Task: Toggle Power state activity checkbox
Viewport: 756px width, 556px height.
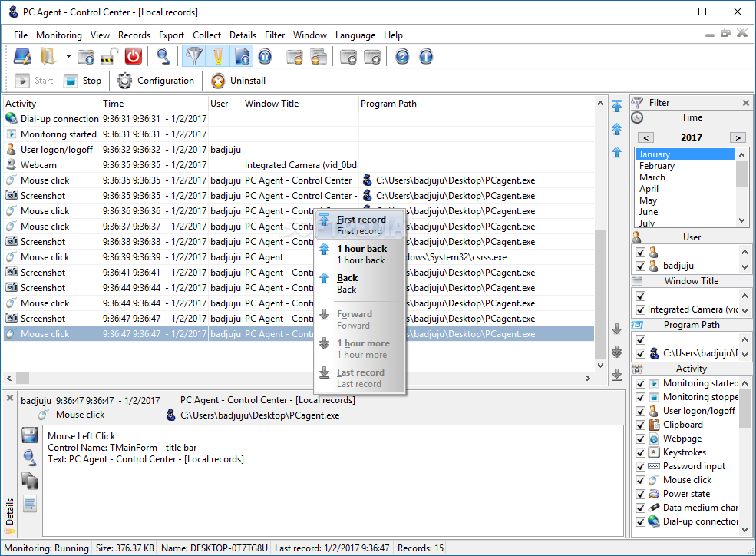Action: click(640, 494)
